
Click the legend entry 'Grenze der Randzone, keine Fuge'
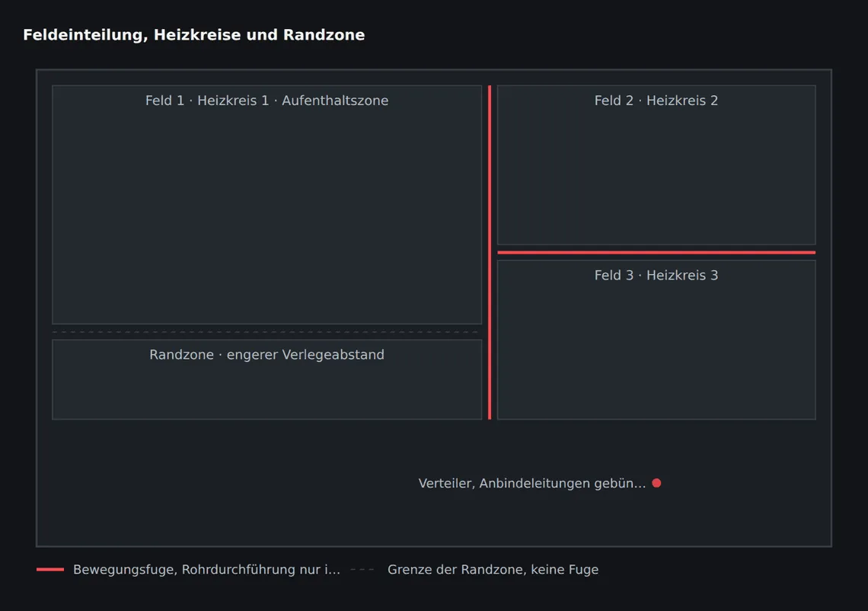pyautogui.click(x=493, y=569)
